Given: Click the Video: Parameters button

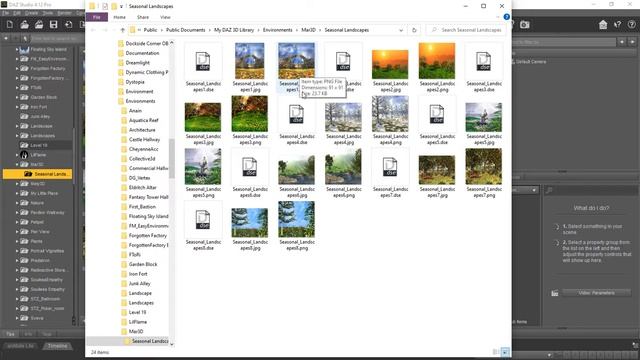Looking at the screenshot, I should 596,293.
